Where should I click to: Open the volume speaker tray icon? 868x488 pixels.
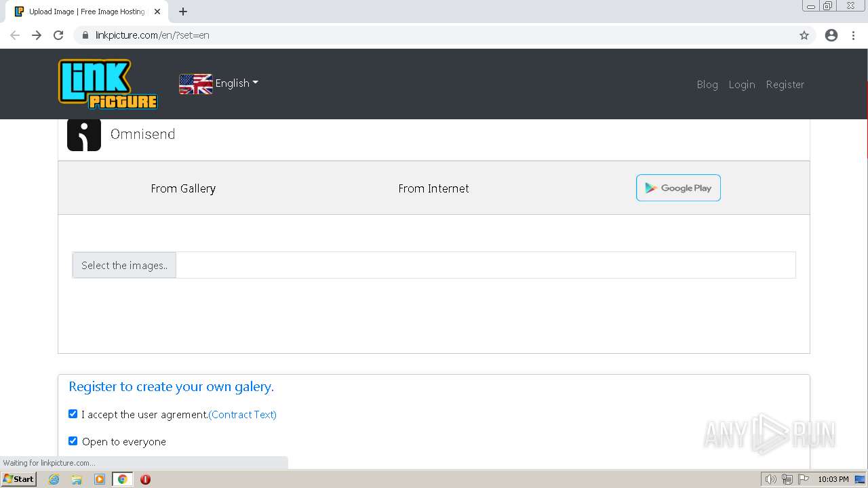[771, 479]
